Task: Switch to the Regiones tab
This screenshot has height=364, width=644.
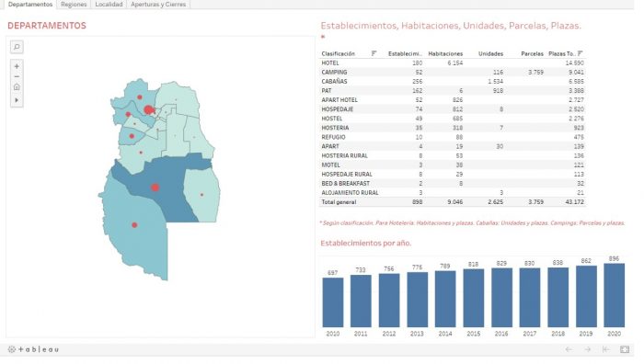Action: 74,4
